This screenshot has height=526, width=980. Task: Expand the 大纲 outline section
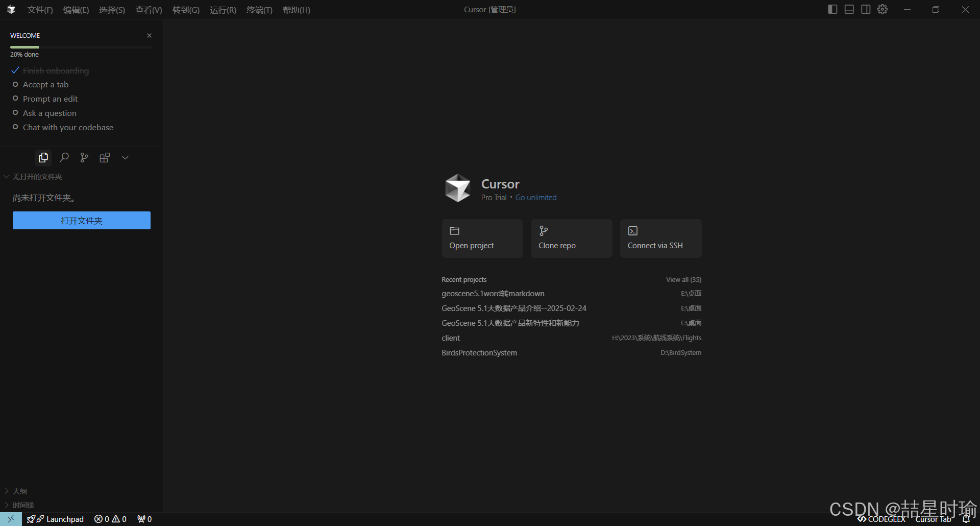19,491
